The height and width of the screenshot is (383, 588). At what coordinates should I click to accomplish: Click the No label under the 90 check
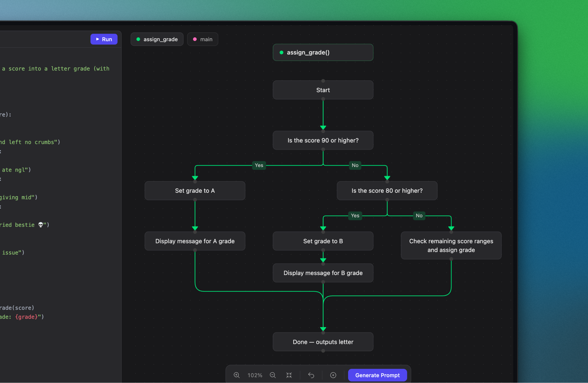point(355,165)
